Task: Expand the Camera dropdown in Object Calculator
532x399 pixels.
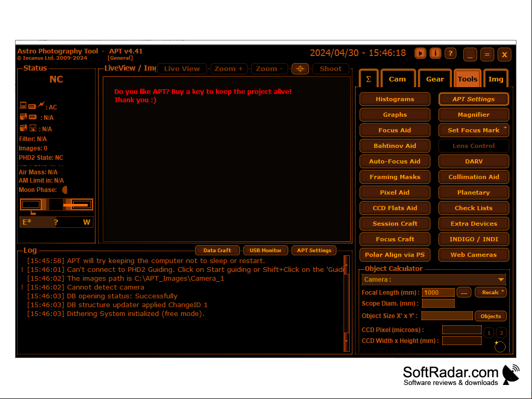Action: [433, 280]
